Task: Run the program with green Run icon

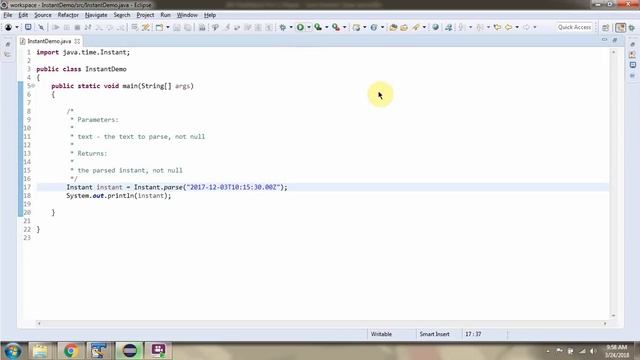Action: coord(300,27)
